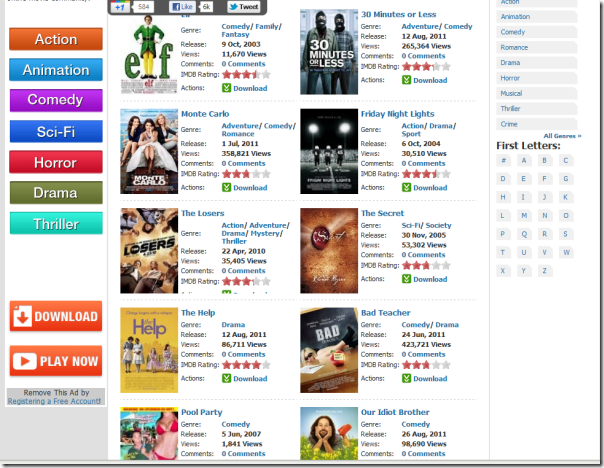The image size is (604, 468).
Task: Click The Help poster thumbnail
Action: point(149,350)
